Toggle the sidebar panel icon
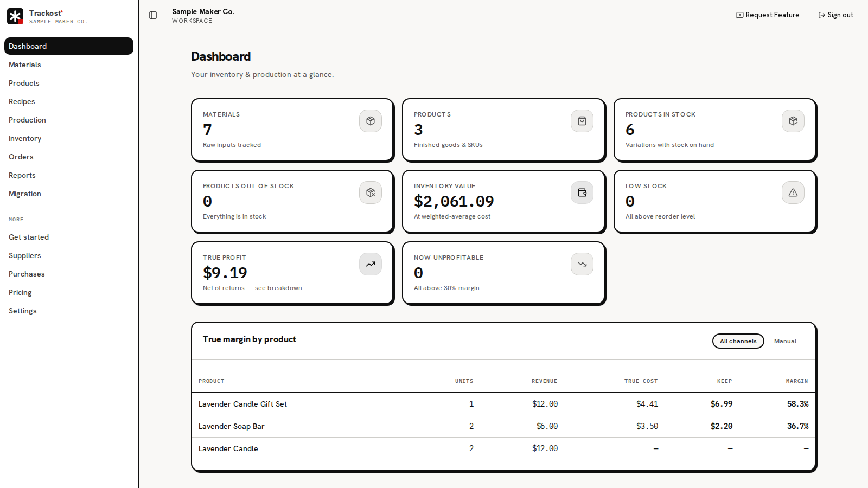The width and height of the screenshot is (868, 488). (153, 15)
